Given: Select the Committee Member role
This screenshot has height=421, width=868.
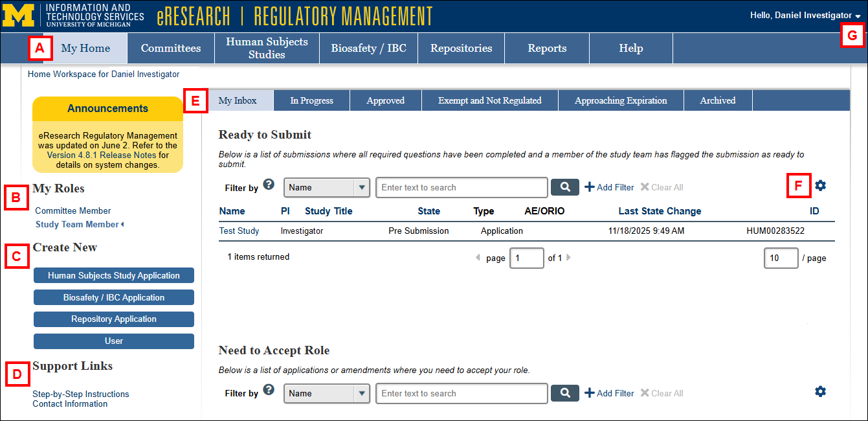Looking at the screenshot, I should (73, 210).
